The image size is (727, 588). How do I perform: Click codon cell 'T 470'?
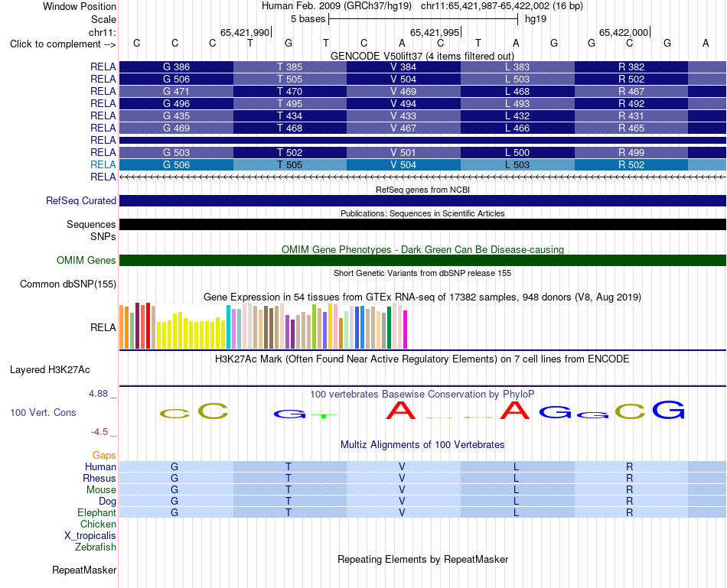[290, 91]
